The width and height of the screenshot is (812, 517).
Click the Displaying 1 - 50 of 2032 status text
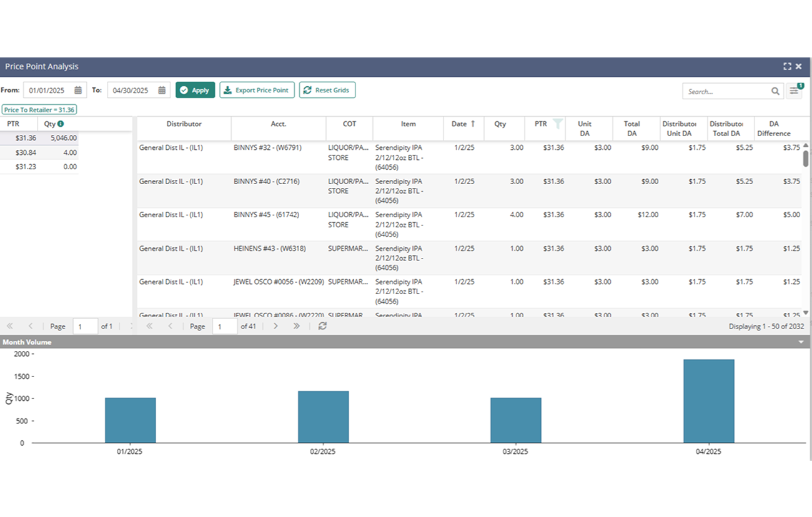pos(766,327)
